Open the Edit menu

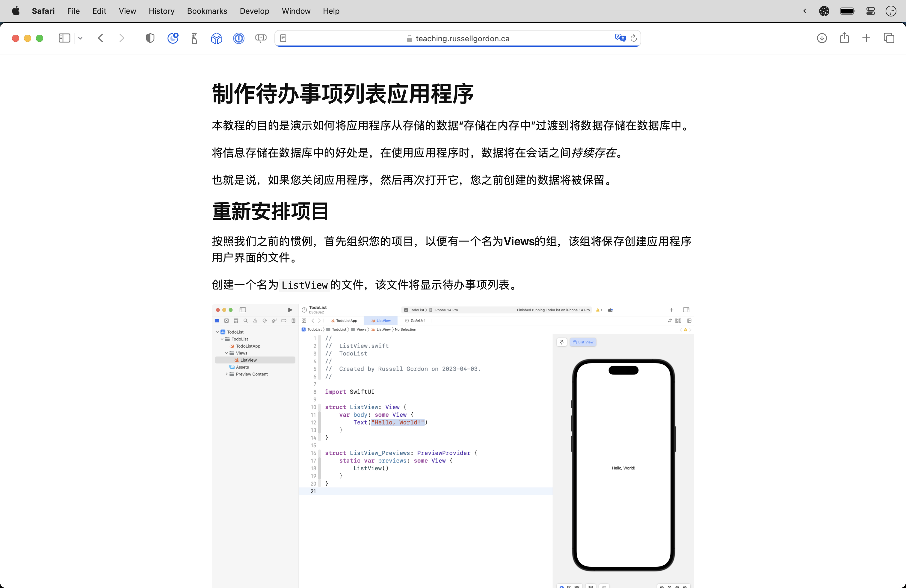99,11
